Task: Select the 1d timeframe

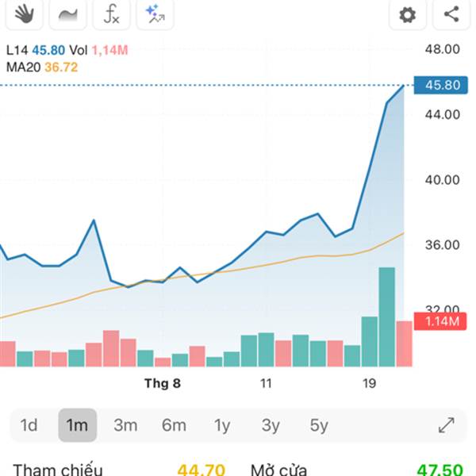Action: 29,425
